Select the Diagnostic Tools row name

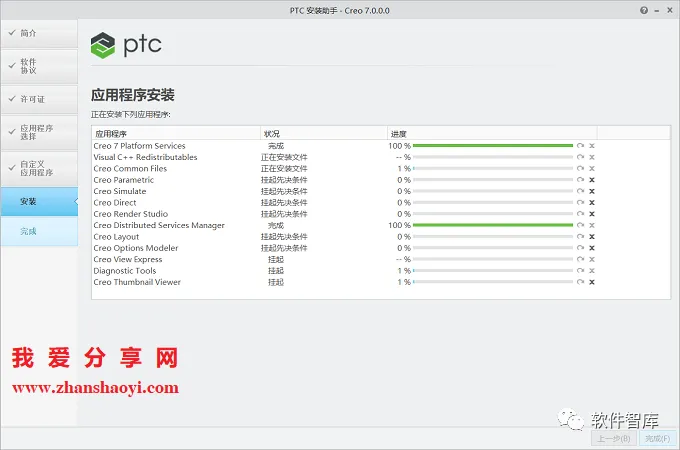[125, 271]
